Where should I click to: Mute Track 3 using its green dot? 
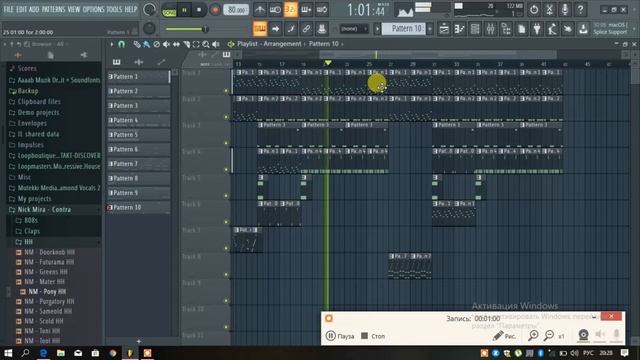[x=226, y=143]
